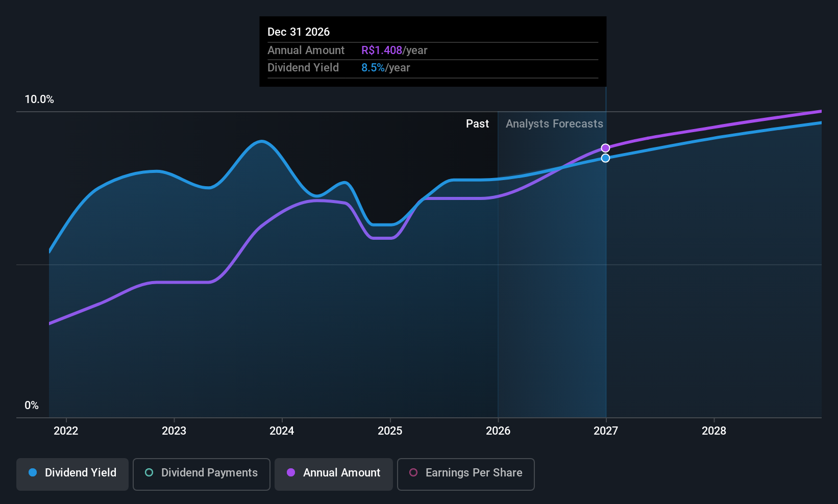This screenshot has width=838, height=504.
Task: Click the R$1.408 annual amount value
Action: (x=382, y=51)
